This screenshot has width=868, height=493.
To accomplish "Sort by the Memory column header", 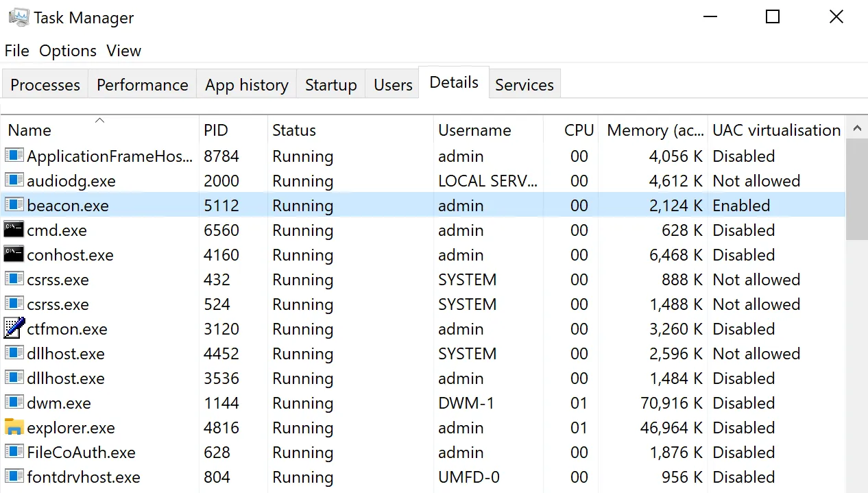I will [x=653, y=130].
